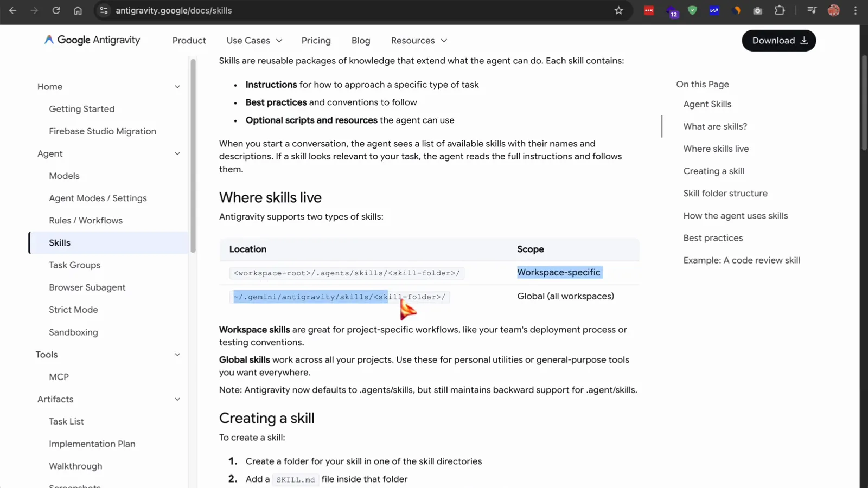The height and width of the screenshot is (488, 868).
Task: Go back with the browser back arrow
Action: point(12,10)
